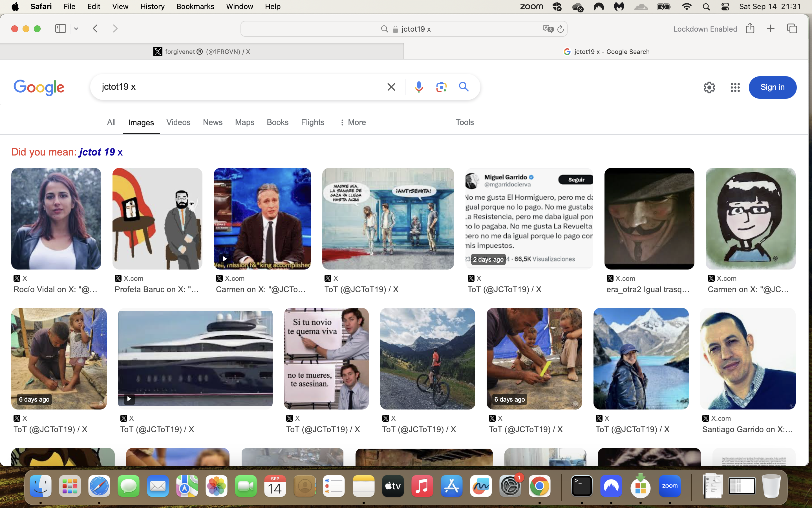Open the ¡ANTISEMITA! cartoon thumbnail

click(388, 219)
